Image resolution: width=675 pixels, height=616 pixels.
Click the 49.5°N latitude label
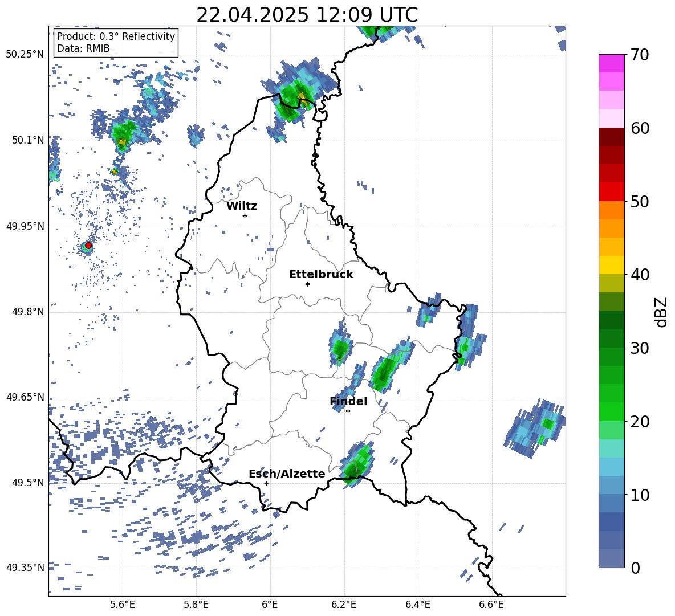[x=27, y=482]
